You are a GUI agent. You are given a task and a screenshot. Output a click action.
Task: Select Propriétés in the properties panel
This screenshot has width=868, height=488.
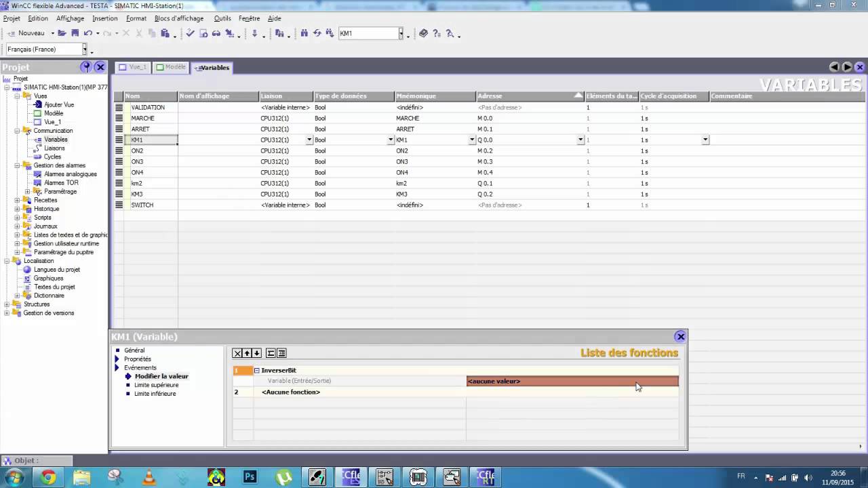[x=138, y=359]
